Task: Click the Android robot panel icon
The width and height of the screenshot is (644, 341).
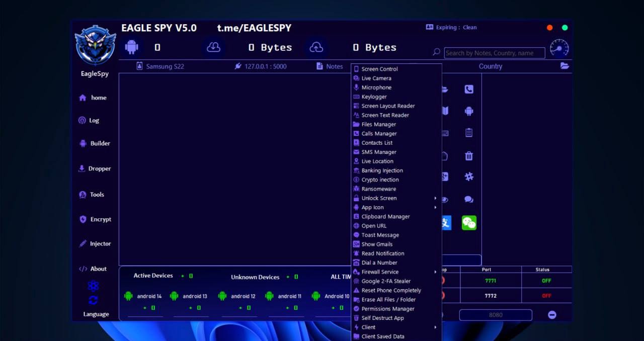Action: click(x=469, y=111)
